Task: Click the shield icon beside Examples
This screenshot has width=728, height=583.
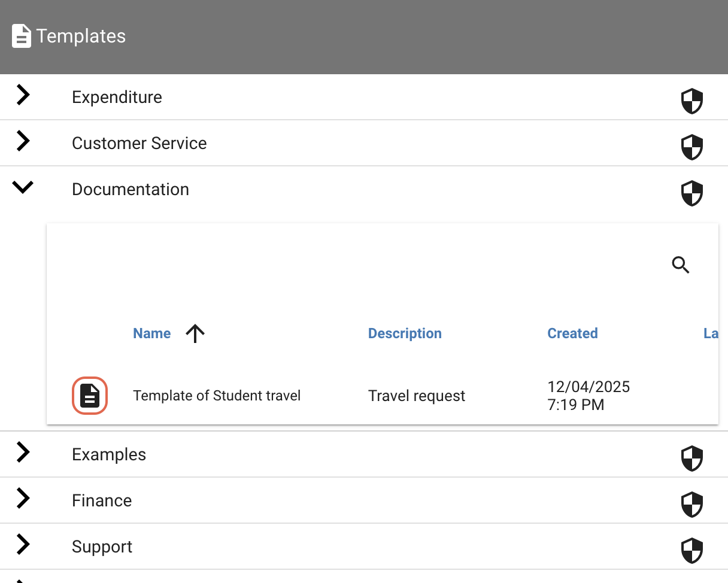Action: click(691, 458)
